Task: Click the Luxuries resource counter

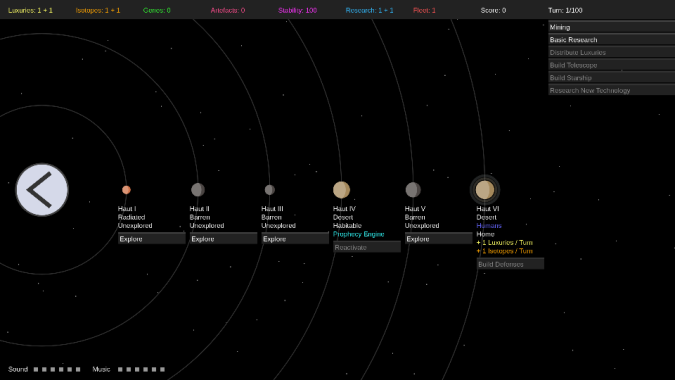Action: (30, 10)
